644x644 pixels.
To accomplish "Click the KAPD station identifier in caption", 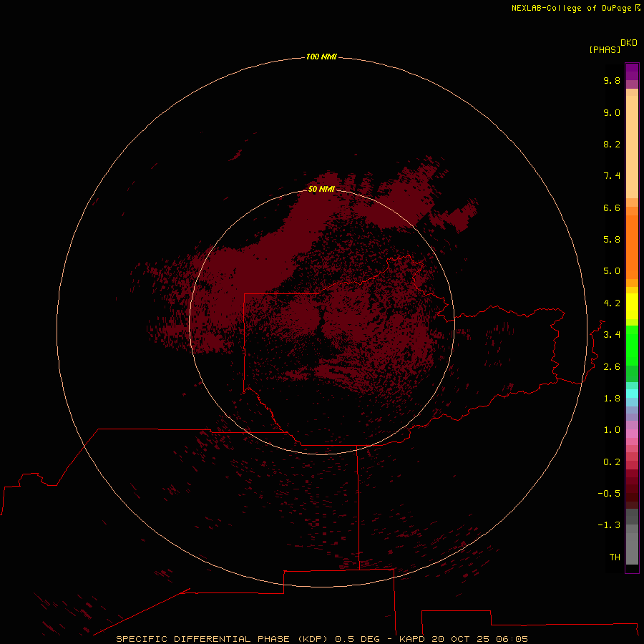I will (411, 639).
